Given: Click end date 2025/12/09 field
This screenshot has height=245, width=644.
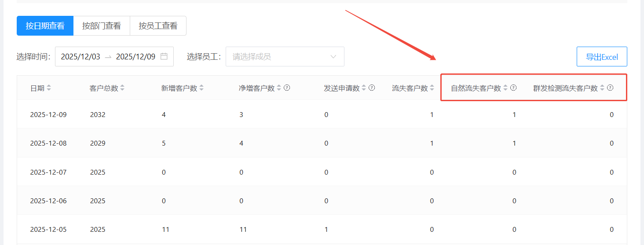Looking at the screenshot, I should (x=135, y=57).
